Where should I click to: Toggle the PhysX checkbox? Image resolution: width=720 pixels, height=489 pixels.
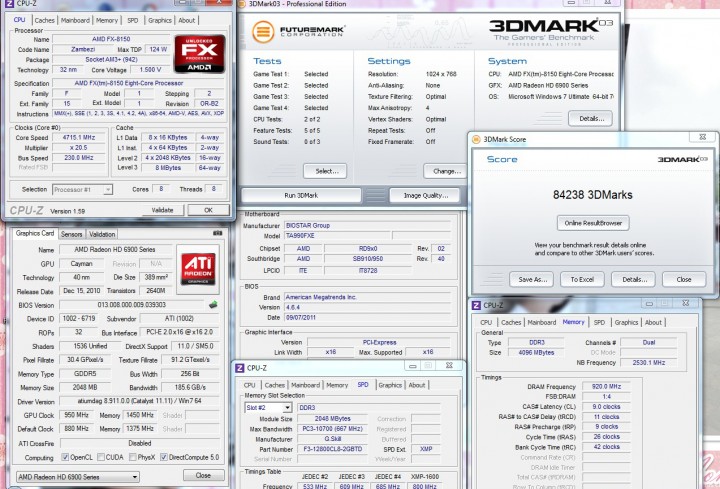(x=133, y=457)
